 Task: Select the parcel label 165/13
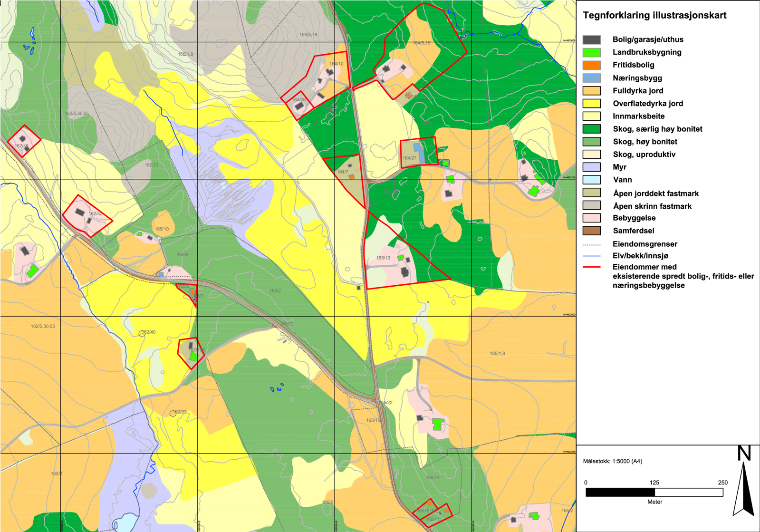(383, 258)
